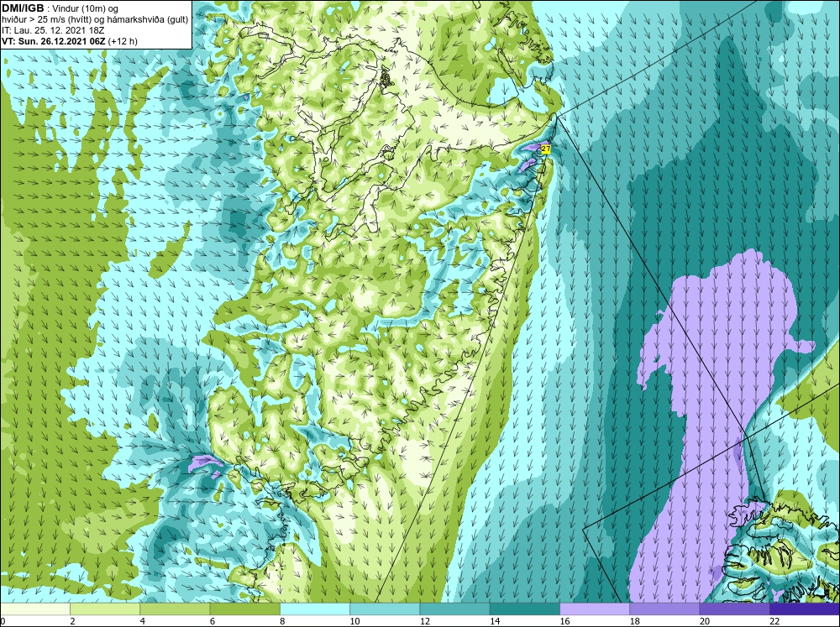Select the 2–4 m/s light green legend swatch
The image size is (840, 627).
105,609
